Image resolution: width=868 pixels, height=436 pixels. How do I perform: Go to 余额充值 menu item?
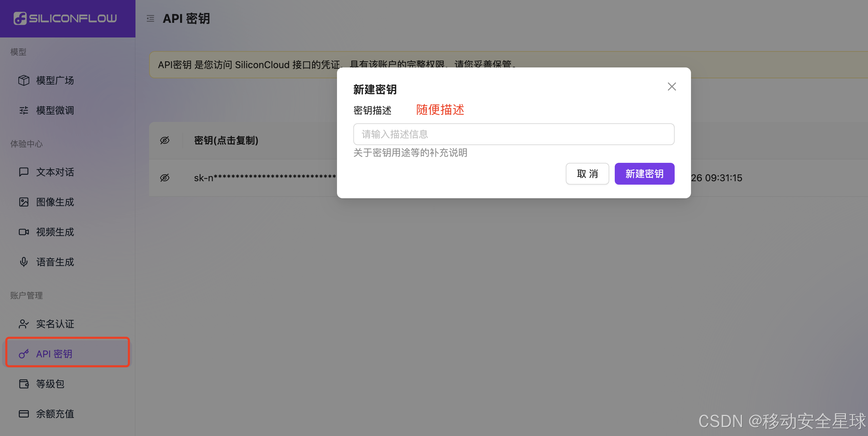(x=55, y=414)
